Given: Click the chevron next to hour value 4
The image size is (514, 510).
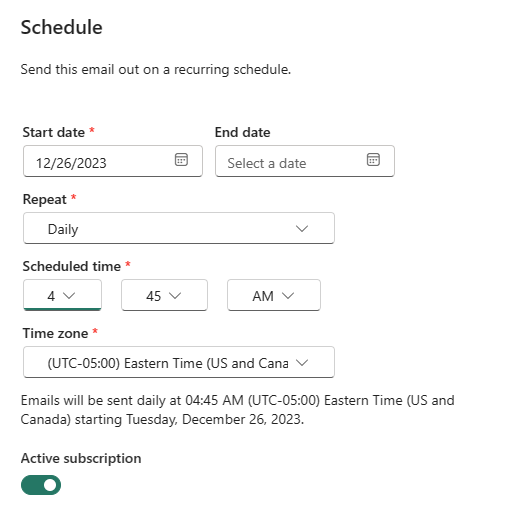Looking at the screenshot, I should click(x=69, y=295).
